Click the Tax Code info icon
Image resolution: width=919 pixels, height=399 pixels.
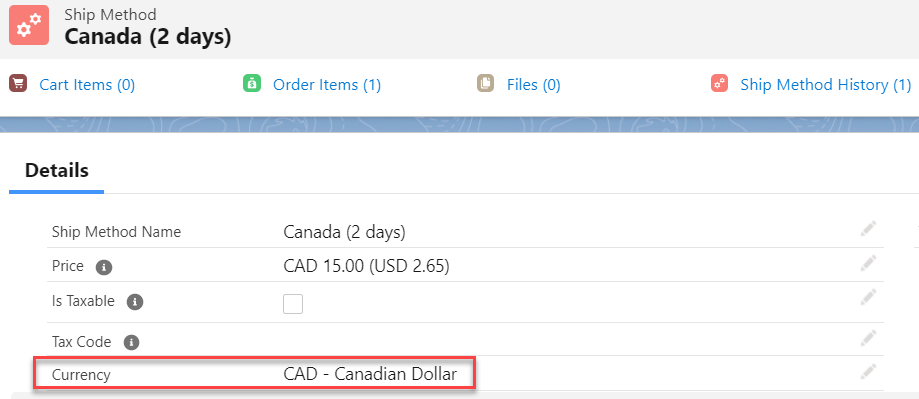[131, 342]
